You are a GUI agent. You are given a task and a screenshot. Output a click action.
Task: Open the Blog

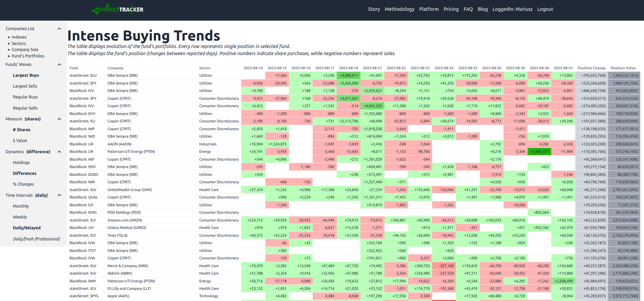(x=483, y=9)
